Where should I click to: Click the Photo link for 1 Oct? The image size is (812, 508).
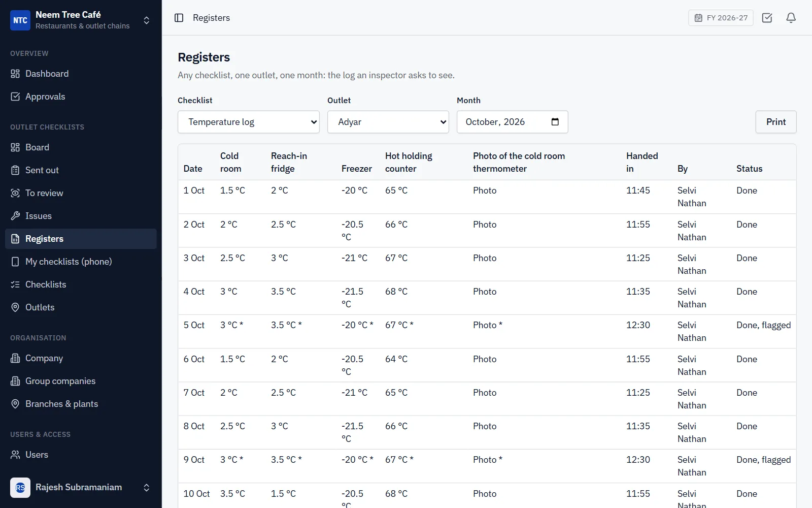click(x=485, y=190)
